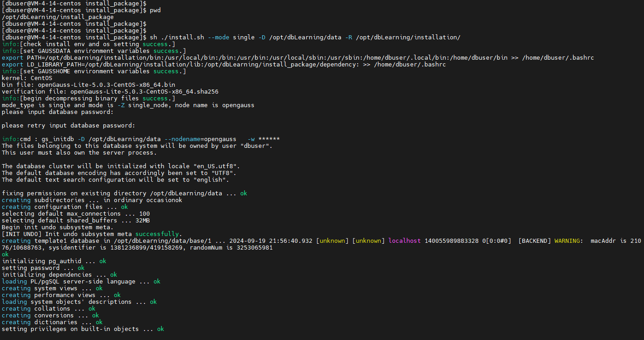Click the 'gs_initdb -D /opt/dbLearning/data' command line

(141, 139)
